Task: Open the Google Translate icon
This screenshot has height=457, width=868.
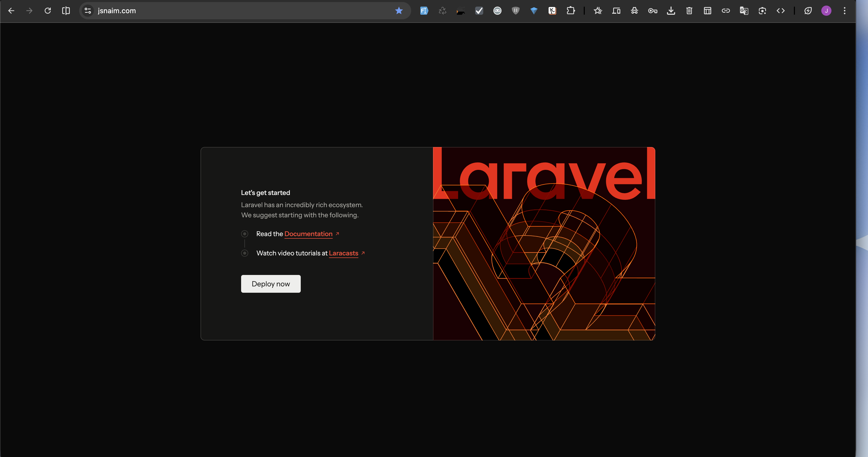Action: [x=744, y=11]
